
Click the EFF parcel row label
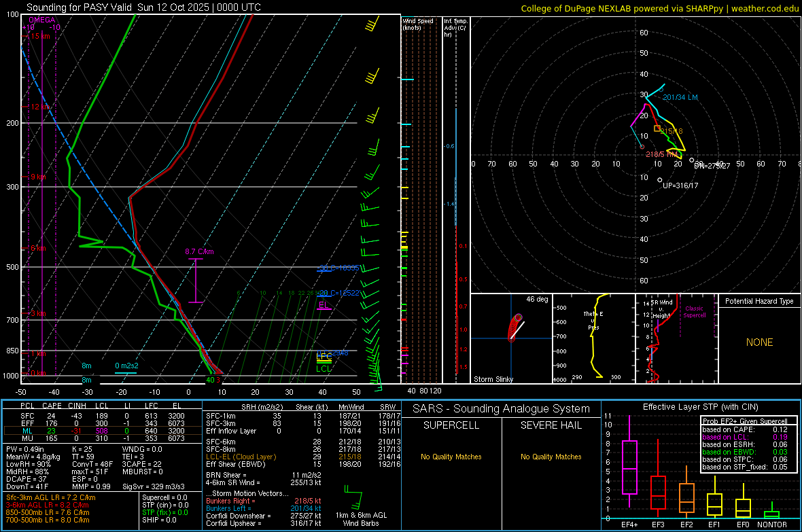pyautogui.click(x=27, y=423)
